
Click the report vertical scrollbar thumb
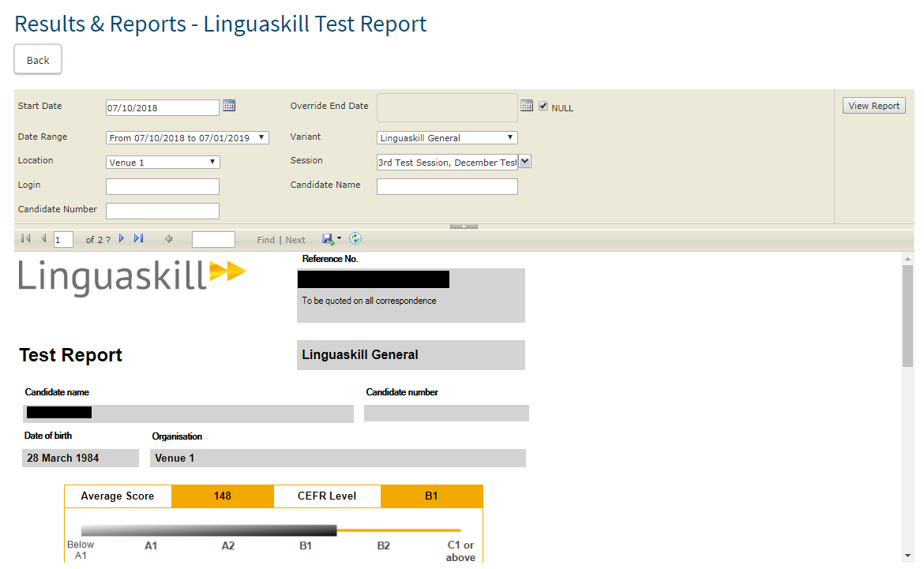tap(907, 316)
